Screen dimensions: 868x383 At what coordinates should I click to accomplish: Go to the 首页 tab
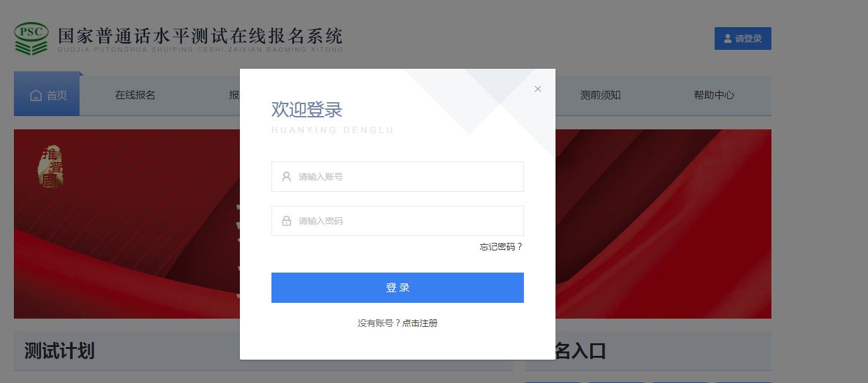47,95
